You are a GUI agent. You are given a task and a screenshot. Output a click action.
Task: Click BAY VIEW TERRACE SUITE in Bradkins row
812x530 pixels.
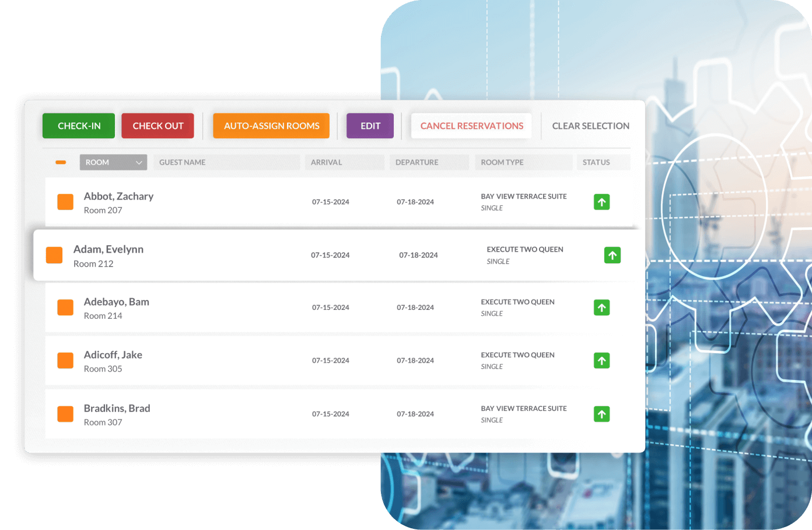tap(524, 409)
